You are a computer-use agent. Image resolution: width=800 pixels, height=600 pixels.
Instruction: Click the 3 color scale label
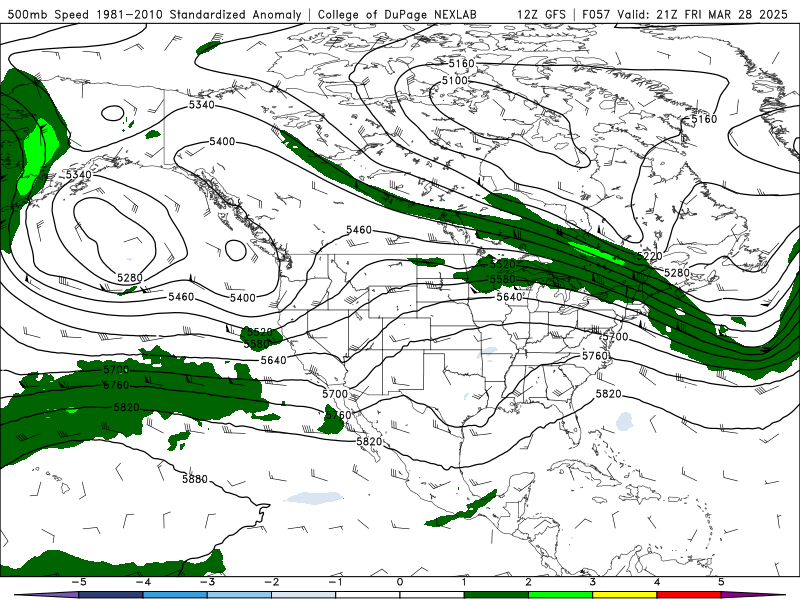pos(593,582)
